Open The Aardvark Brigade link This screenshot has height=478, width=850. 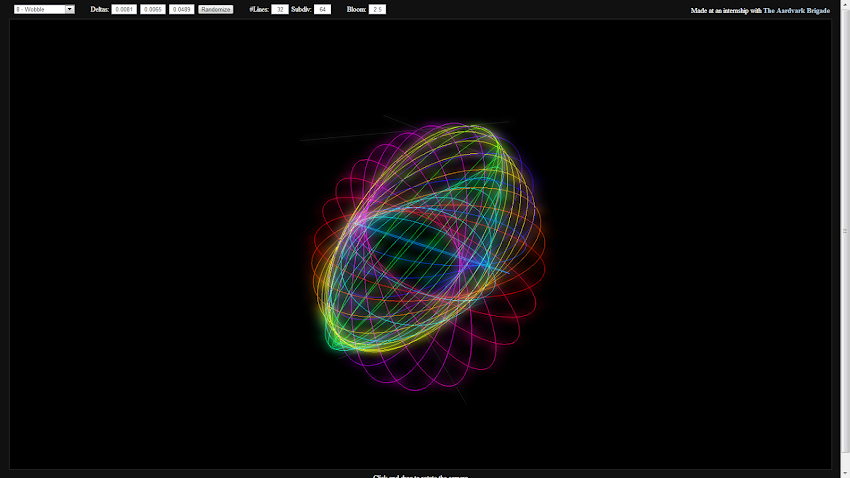pyautogui.click(x=796, y=11)
